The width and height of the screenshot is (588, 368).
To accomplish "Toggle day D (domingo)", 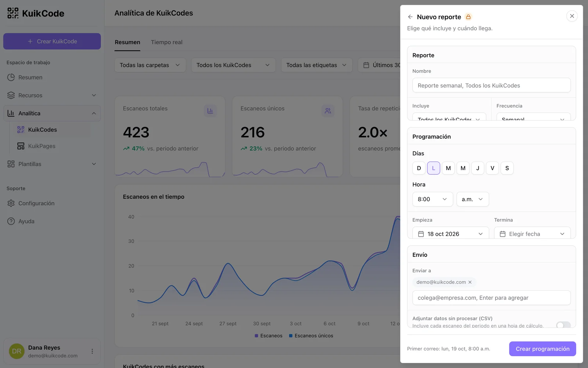I will 419,168.
